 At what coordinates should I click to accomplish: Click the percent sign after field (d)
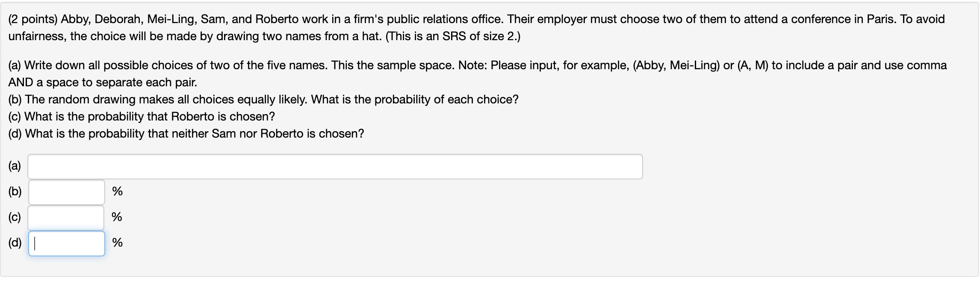pyautogui.click(x=117, y=243)
